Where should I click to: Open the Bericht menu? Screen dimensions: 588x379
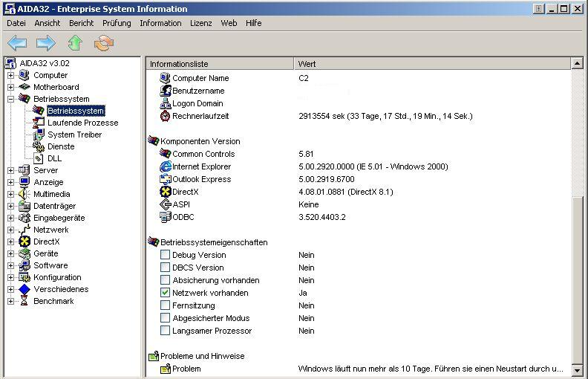pyautogui.click(x=82, y=23)
